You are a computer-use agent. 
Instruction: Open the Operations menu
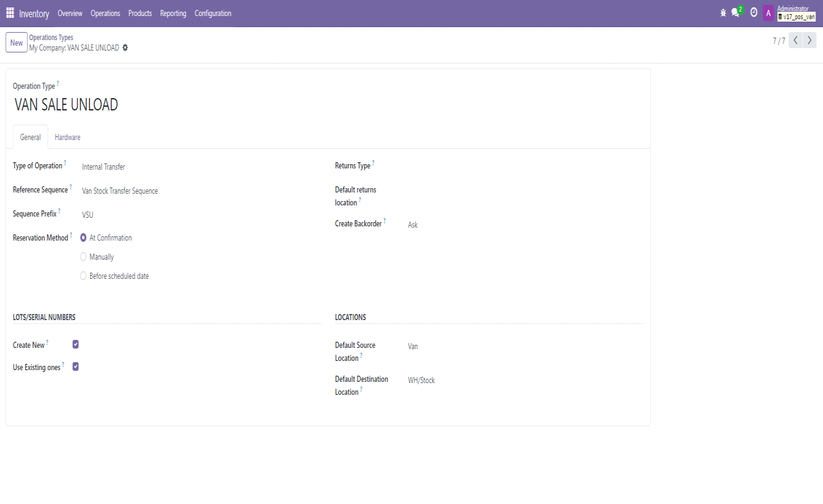[105, 13]
